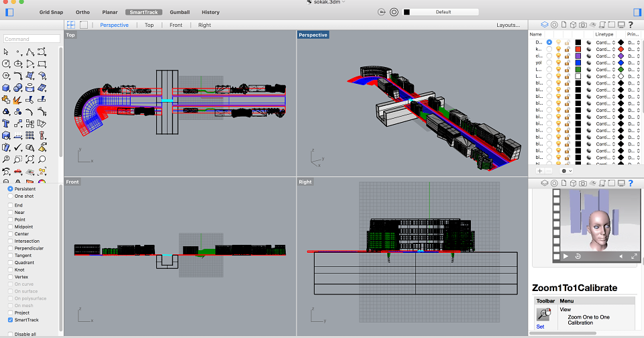Screen dimensions: 644x338
Task: Open the Linetype dropdown for the yol layer
Action: 605,63
